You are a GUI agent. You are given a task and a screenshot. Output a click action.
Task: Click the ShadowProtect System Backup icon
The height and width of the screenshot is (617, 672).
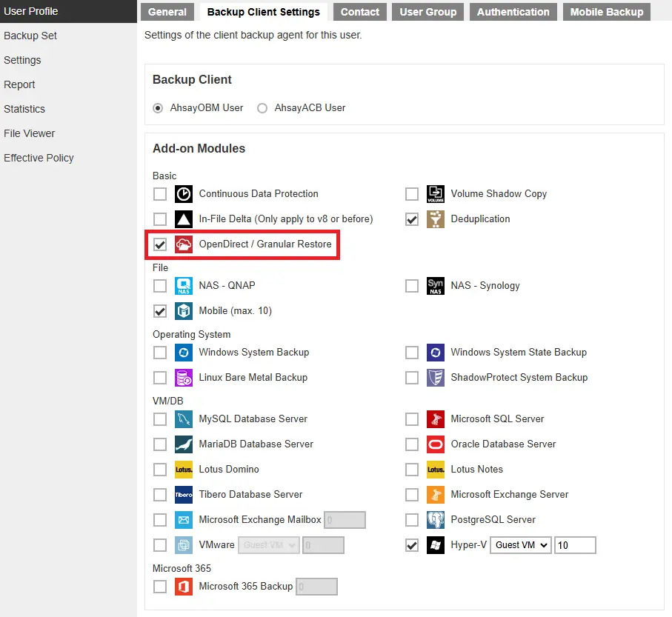point(436,378)
